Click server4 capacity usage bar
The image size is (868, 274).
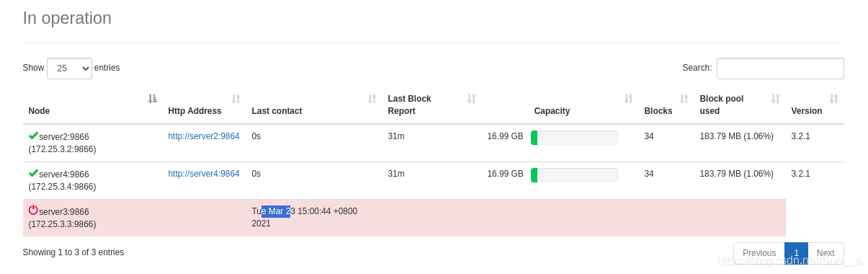coord(574,175)
